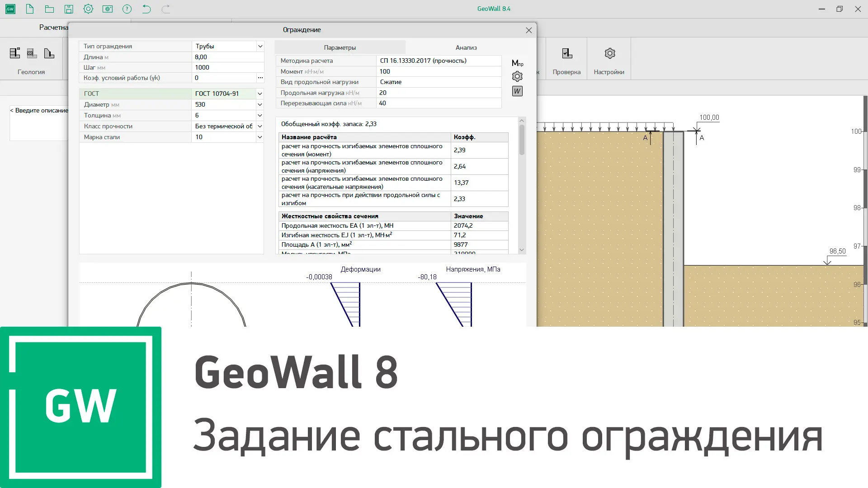Click the Длина value field 8,00

[228, 57]
